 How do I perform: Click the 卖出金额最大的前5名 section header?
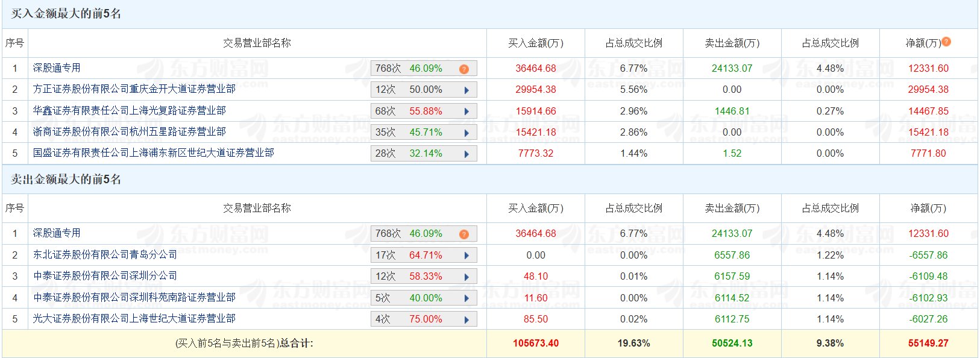pyautogui.click(x=66, y=180)
